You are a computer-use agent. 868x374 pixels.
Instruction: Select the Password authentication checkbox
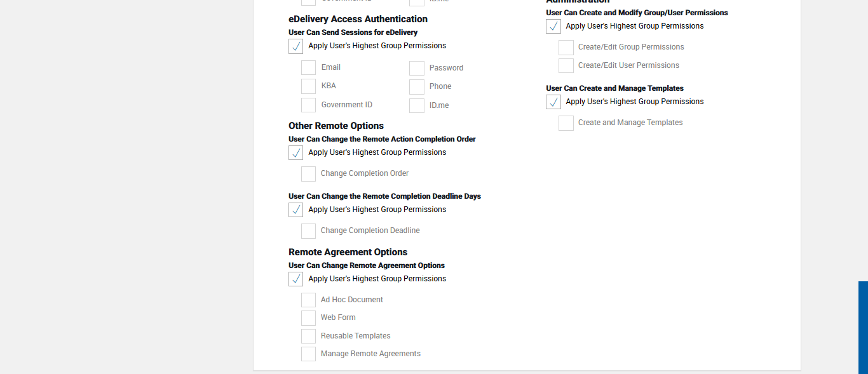coord(417,69)
